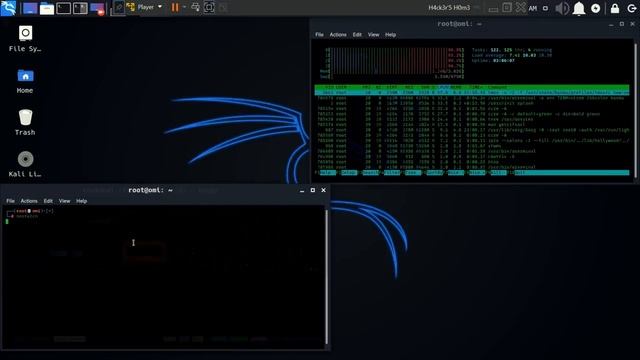Open the Kali dragon applications menu

(x=8, y=8)
